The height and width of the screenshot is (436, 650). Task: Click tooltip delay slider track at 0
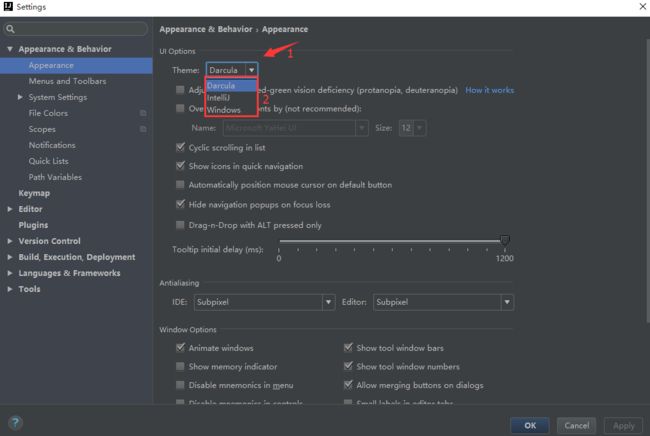(281, 240)
